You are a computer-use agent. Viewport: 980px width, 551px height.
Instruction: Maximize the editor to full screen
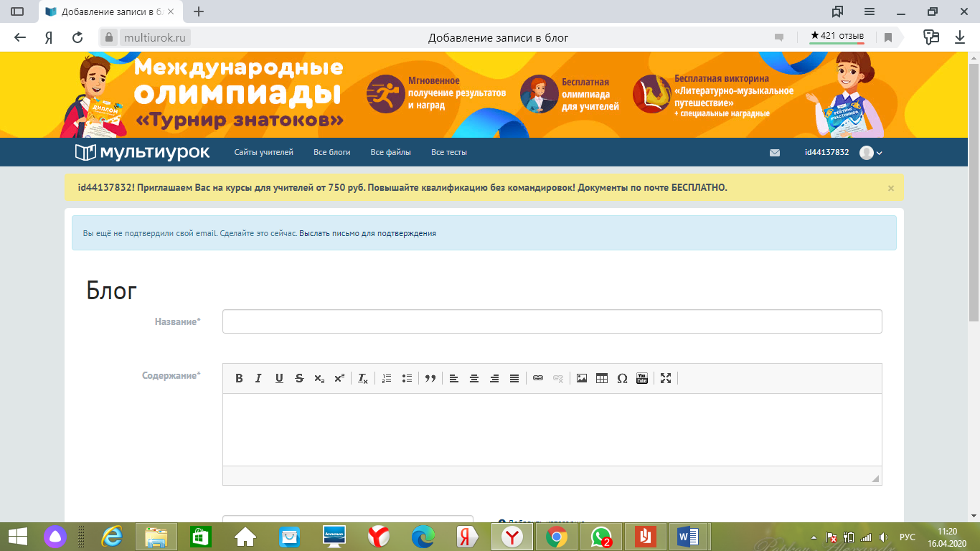(x=666, y=378)
